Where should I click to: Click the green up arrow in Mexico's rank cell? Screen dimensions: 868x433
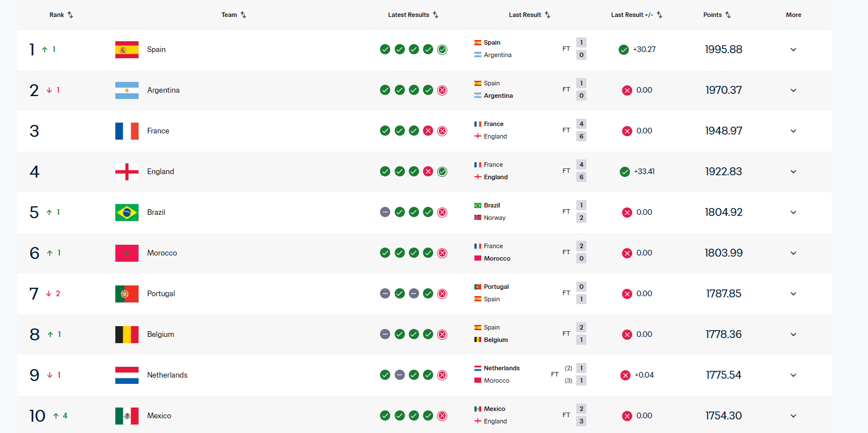tap(56, 416)
